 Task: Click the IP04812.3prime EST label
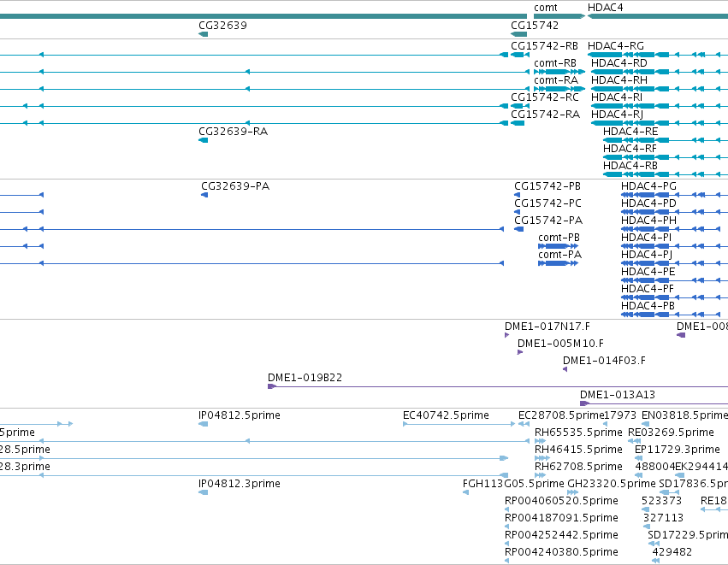(240, 484)
